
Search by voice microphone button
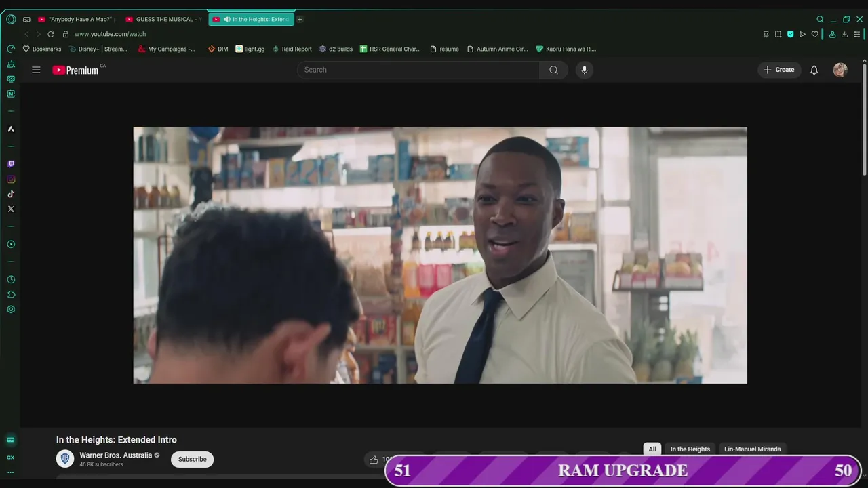click(x=585, y=70)
